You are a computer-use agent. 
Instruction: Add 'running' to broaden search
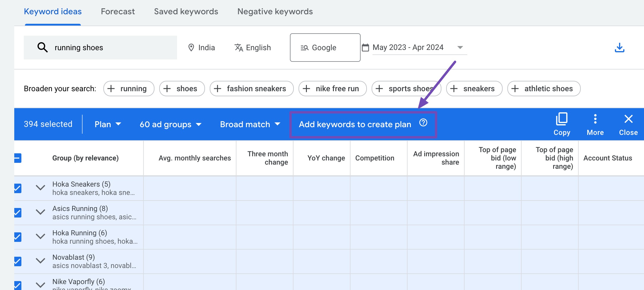pos(129,89)
